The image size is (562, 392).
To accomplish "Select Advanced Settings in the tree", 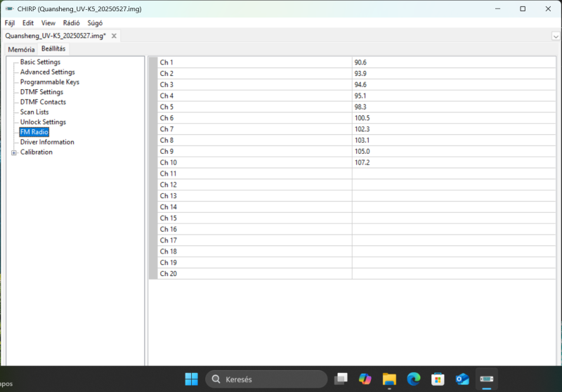I will [x=47, y=72].
